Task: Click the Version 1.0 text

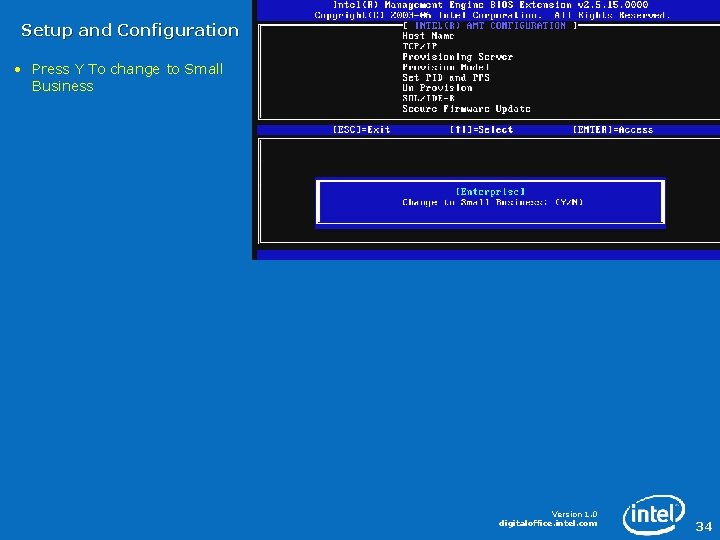Action: click(x=574, y=514)
